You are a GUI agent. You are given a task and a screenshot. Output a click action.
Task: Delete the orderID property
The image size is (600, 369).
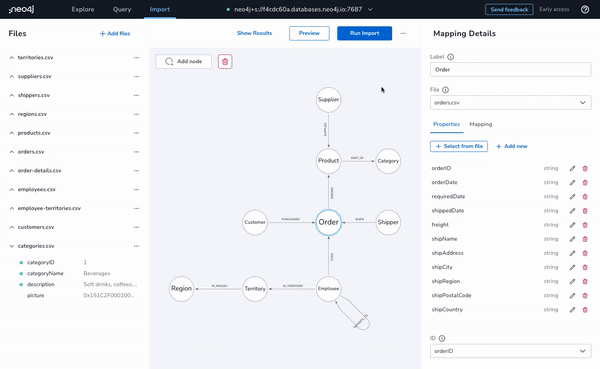[585, 168]
